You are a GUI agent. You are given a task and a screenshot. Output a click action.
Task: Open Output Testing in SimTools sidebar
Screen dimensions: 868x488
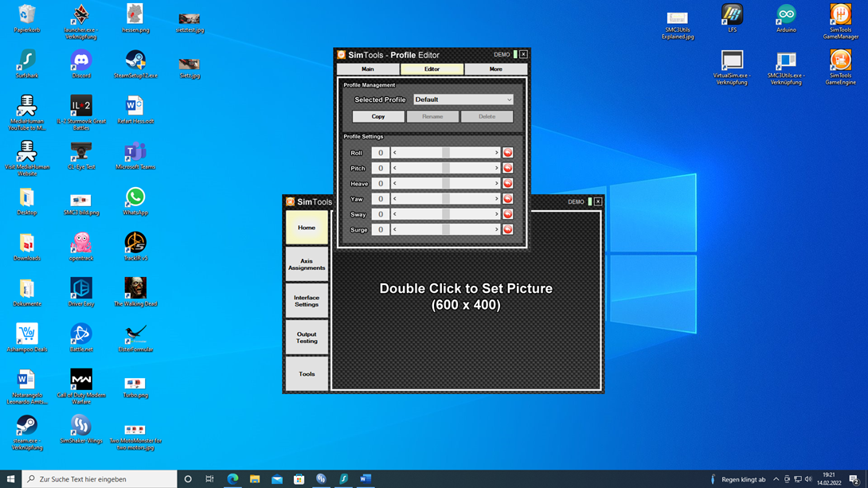(x=307, y=337)
